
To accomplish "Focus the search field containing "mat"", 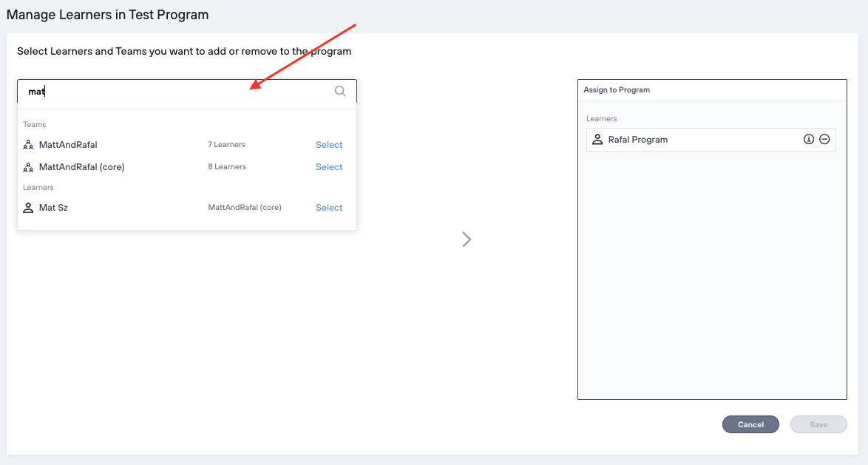I will (x=177, y=92).
